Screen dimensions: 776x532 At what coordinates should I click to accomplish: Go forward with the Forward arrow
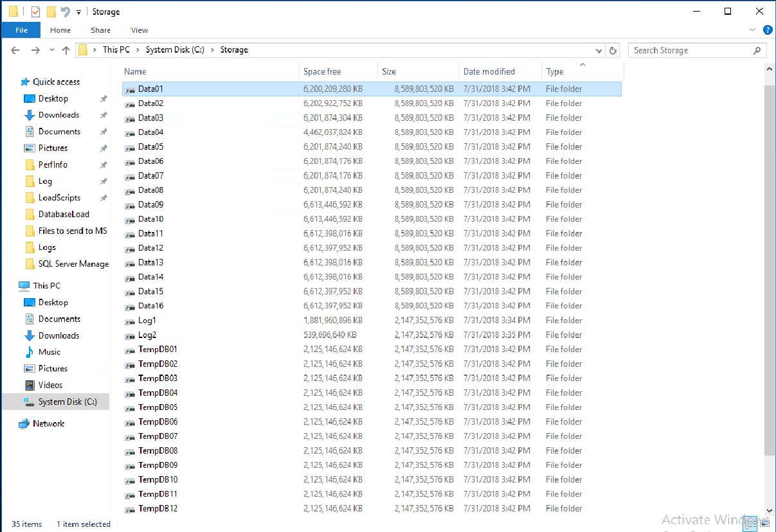(x=35, y=50)
